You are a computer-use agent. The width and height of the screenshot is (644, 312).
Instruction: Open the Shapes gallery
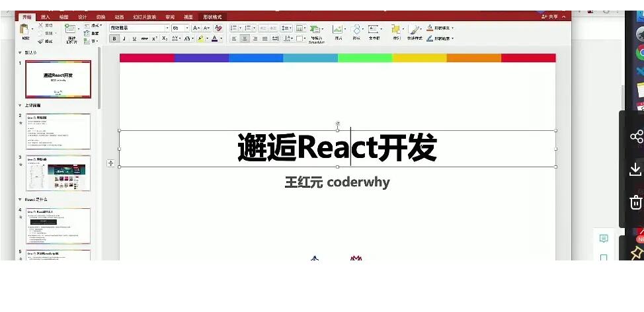pyautogui.click(x=356, y=29)
